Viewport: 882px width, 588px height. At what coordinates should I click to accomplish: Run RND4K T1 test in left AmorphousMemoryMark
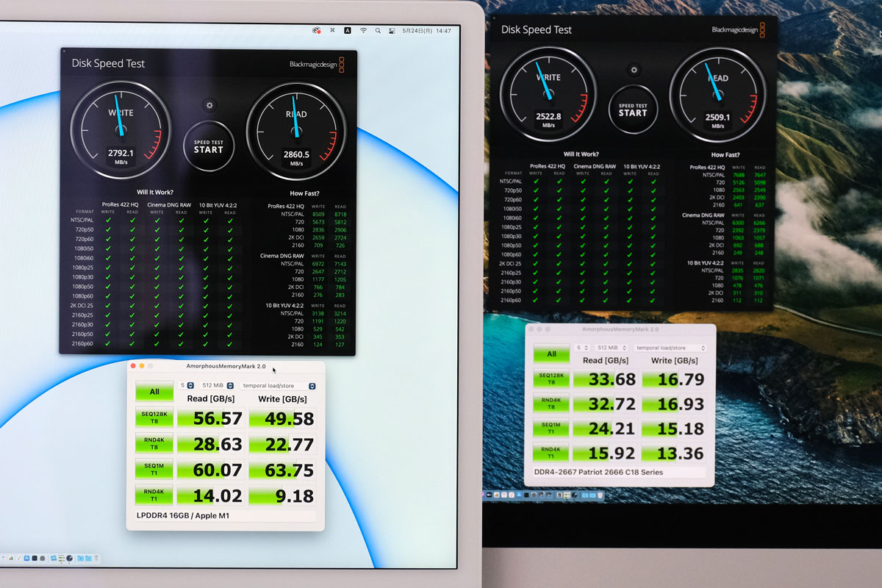(154, 495)
